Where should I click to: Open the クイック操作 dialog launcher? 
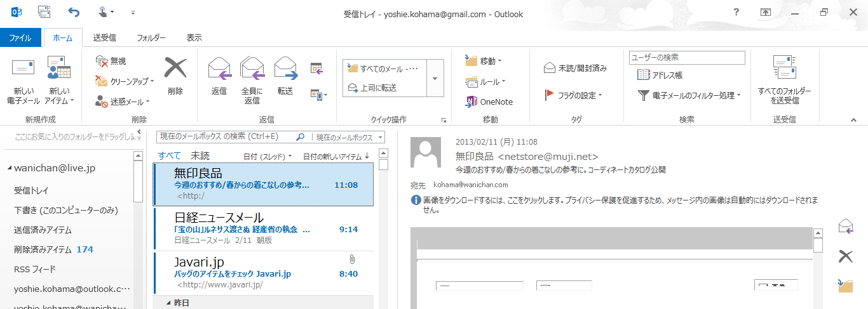(444, 120)
